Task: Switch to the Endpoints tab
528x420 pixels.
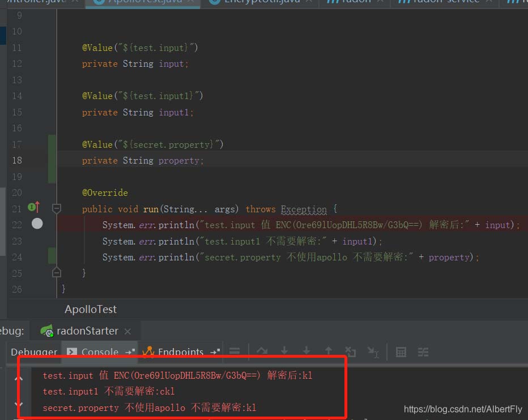Action: [x=181, y=352]
